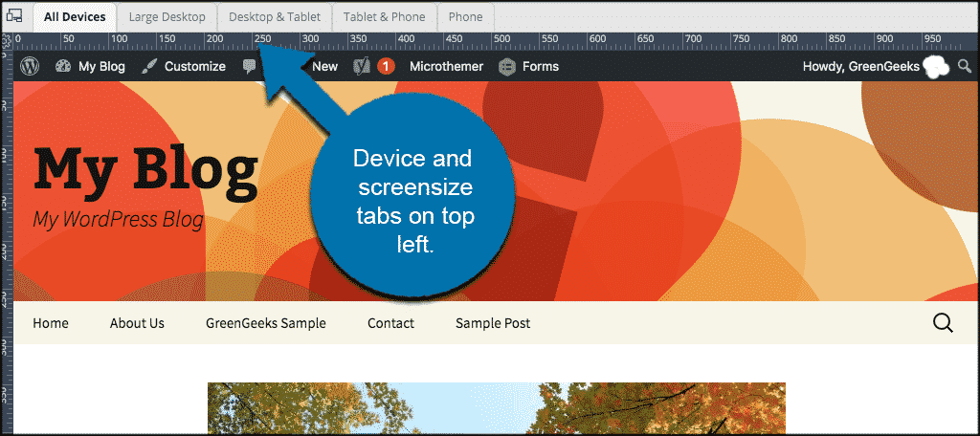Switch to the Large Desktop tab
The width and height of the screenshot is (980, 436).
[167, 17]
